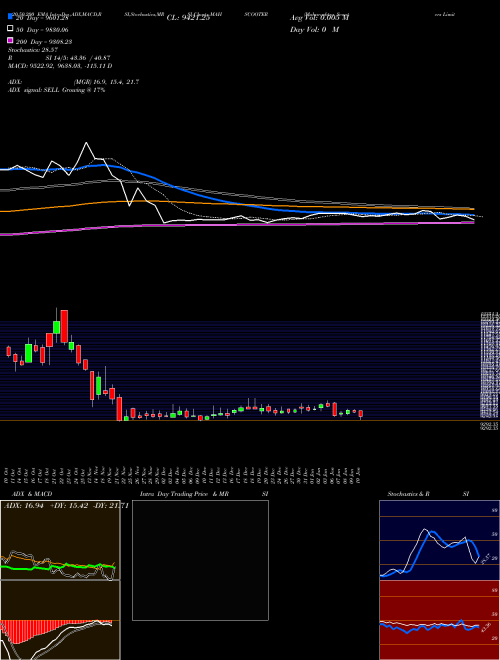The image size is (500, 660).
Task: Click the Avg Vol reading
Action: (319, 18)
